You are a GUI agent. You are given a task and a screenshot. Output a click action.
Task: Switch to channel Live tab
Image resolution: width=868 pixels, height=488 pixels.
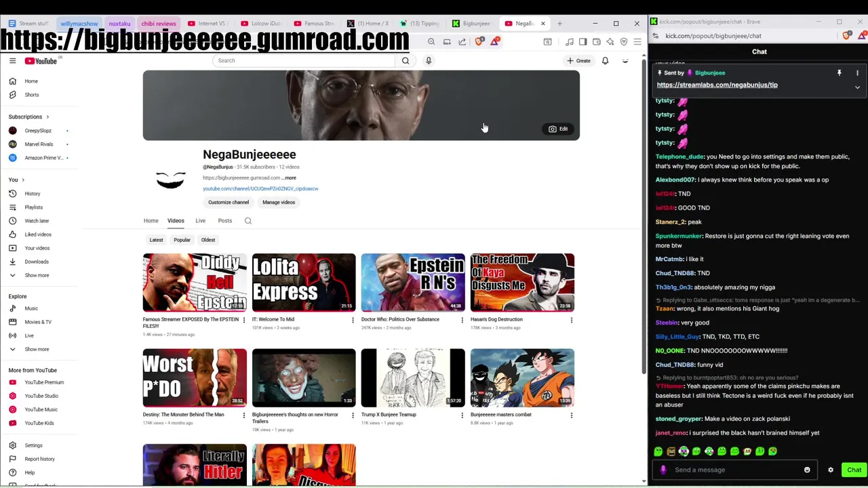click(200, 221)
